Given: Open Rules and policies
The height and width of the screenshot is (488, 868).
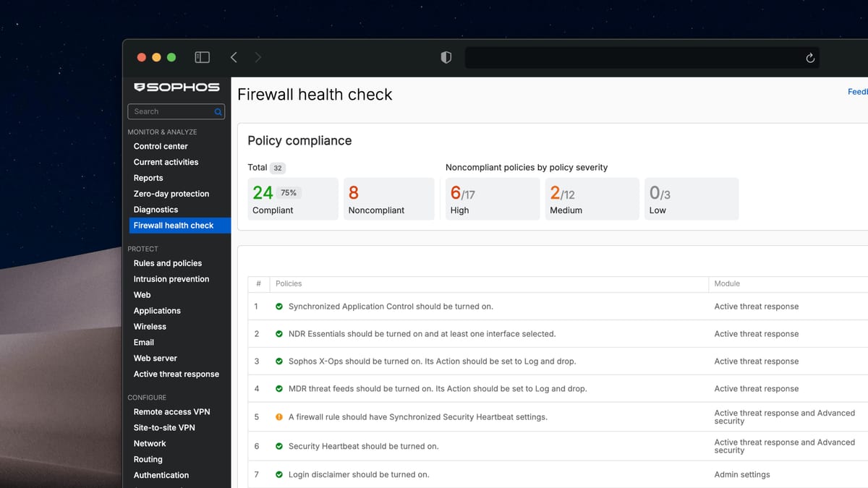Looking at the screenshot, I should coord(168,263).
